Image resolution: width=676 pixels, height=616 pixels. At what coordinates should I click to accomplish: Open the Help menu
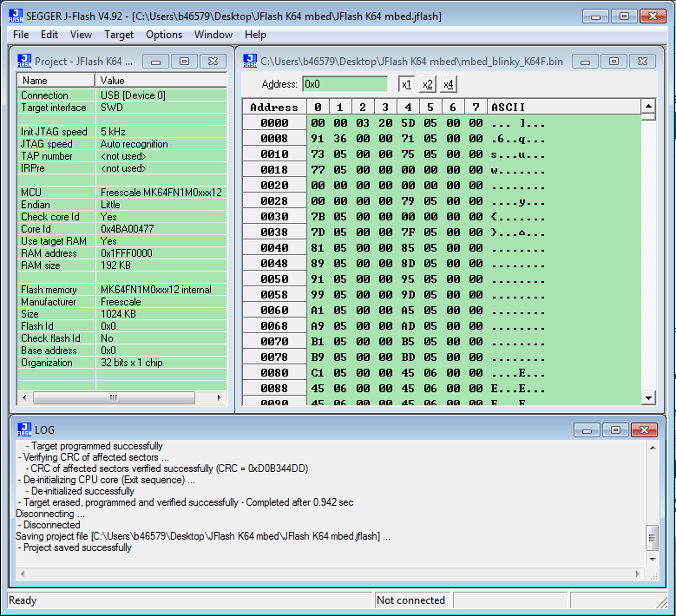pos(255,35)
